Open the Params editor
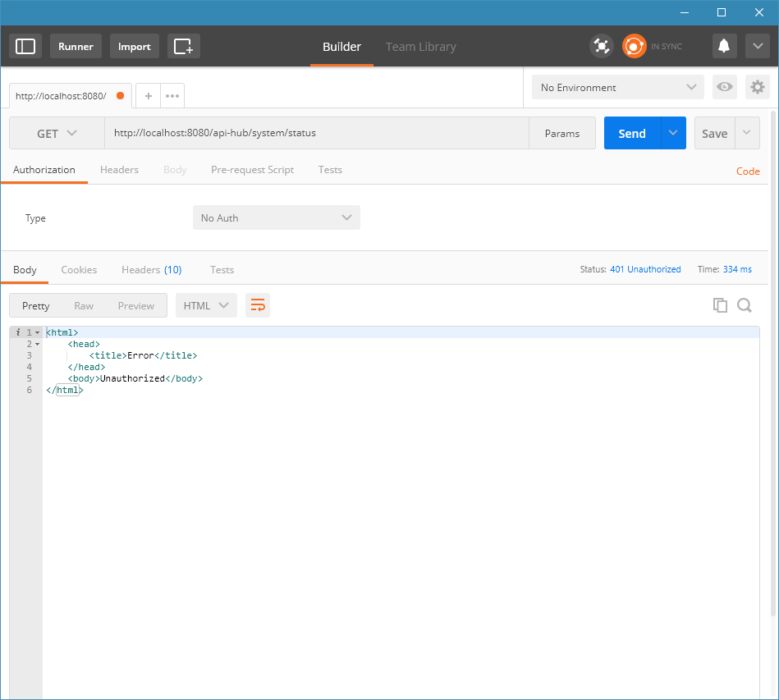The height and width of the screenshot is (700, 779). (562, 133)
